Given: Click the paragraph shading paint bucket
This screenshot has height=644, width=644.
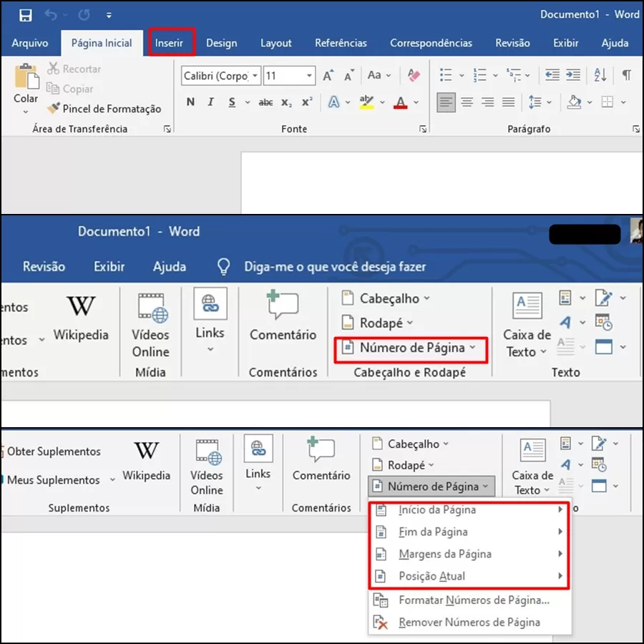Looking at the screenshot, I should point(574,102).
